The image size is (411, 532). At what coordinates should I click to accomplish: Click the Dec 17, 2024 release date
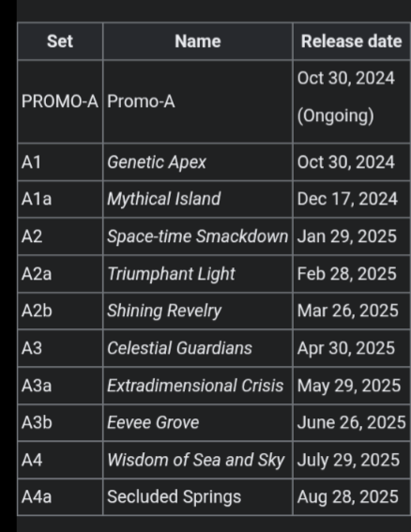tap(347, 199)
